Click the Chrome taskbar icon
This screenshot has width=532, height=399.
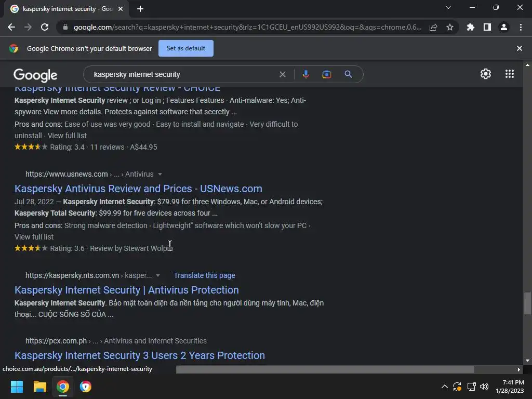click(63, 387)
